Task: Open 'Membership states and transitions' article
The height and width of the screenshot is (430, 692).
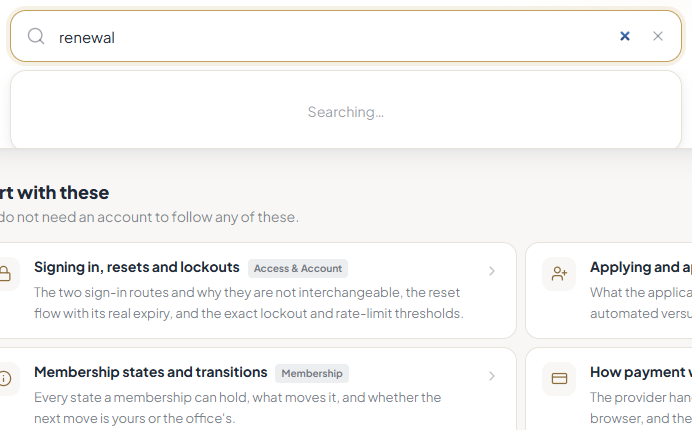Action: (150, 372)
